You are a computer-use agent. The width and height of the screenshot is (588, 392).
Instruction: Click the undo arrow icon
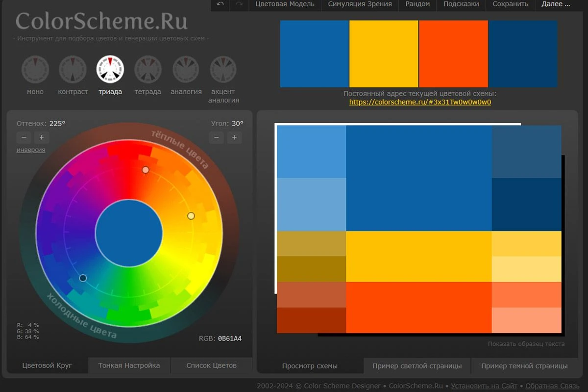click(x=220, y=4)
